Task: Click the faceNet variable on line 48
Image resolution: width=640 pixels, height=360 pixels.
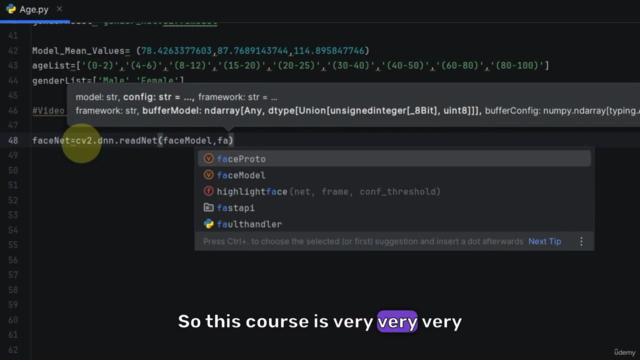Action: click(51, 140)
